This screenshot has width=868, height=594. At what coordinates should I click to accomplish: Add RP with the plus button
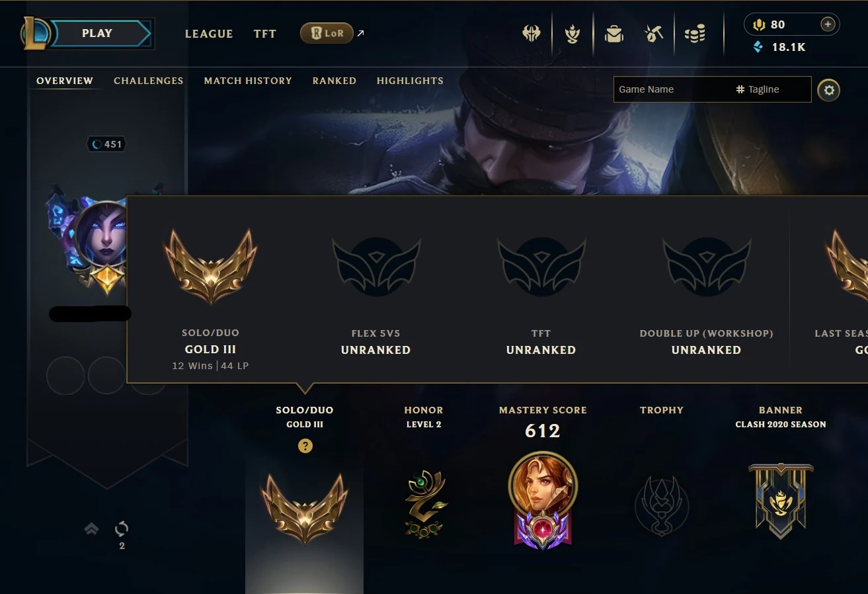[827, 24]
